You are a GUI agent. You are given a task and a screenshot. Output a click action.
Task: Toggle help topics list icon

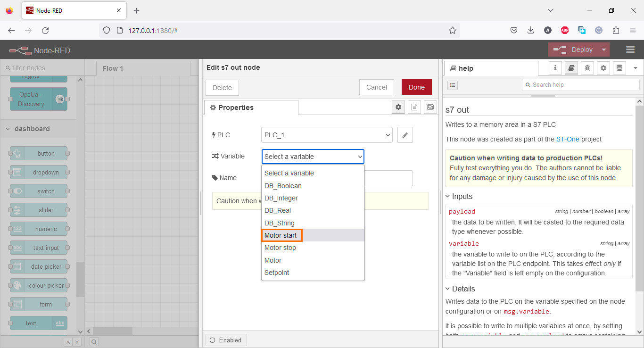[x=453, y=85]
